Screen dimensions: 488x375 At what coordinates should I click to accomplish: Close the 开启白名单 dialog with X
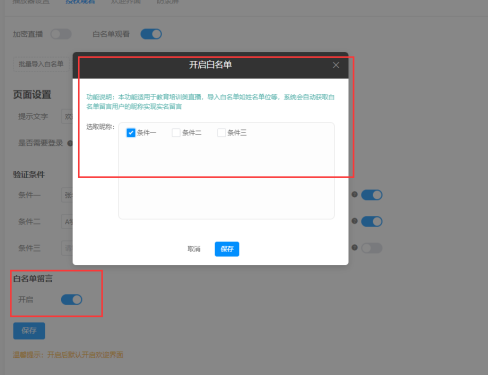point(336,65)
